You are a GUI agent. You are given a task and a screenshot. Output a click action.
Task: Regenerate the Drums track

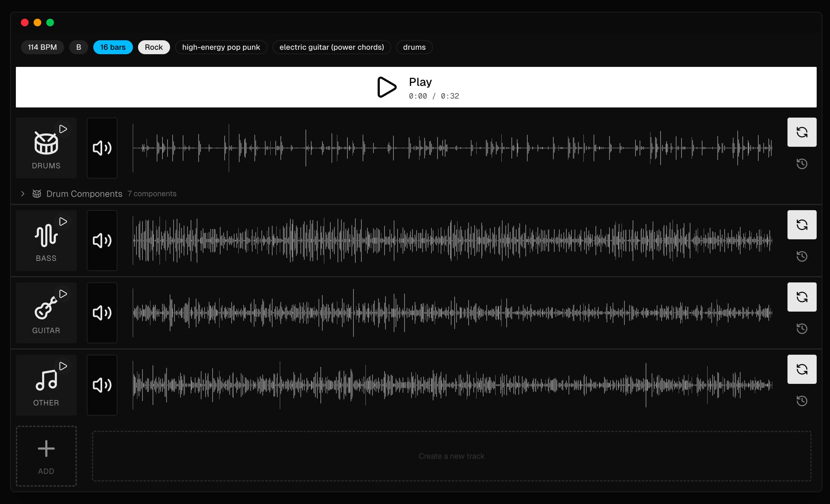(802, 132)
